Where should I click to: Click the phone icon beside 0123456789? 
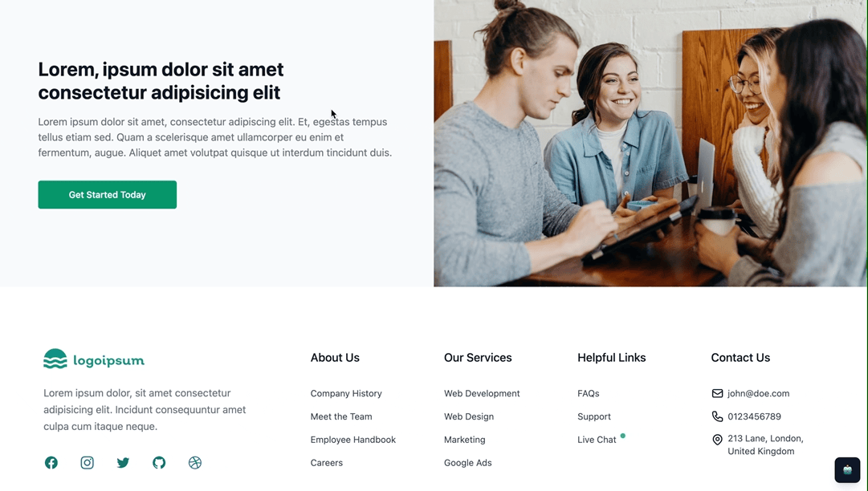pos(717,416)
